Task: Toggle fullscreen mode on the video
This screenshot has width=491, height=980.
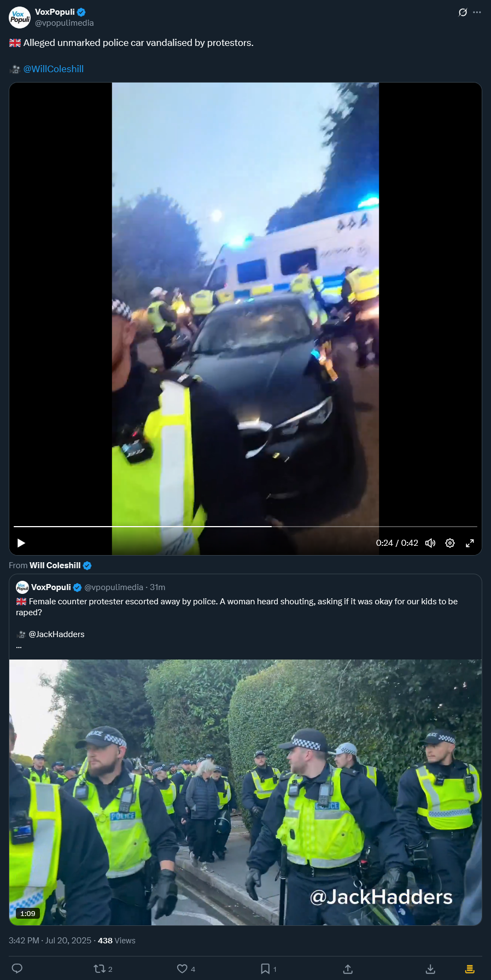Action: [x=470, y=543]
